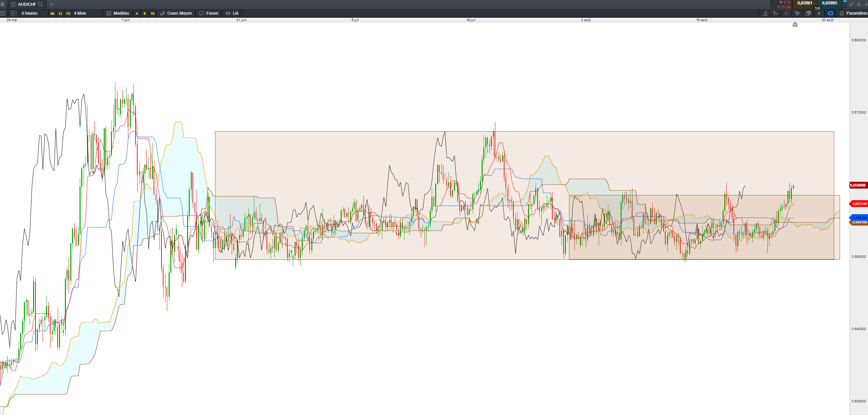Select the AUD/CHF chart tab

click(27, 4)
